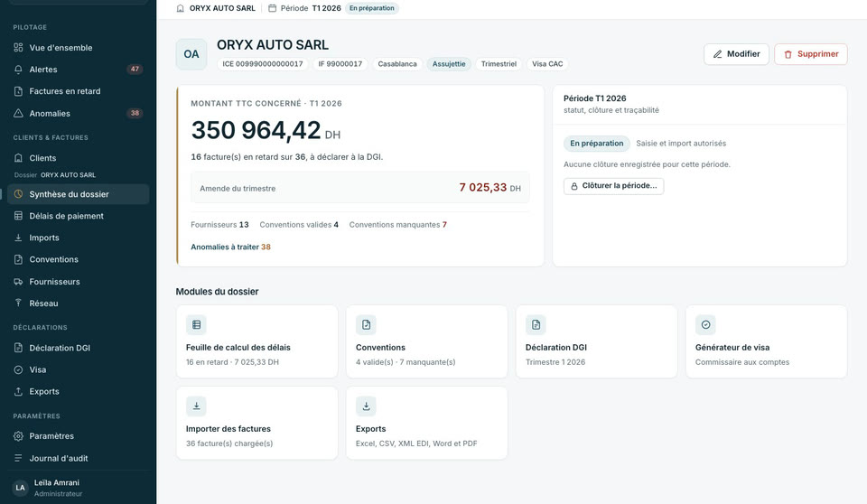Image resolution: width=867 pixels, height=504 pixels.
Task: Click the 350 964,42 DH amount
Action: (x=266, y=131)
